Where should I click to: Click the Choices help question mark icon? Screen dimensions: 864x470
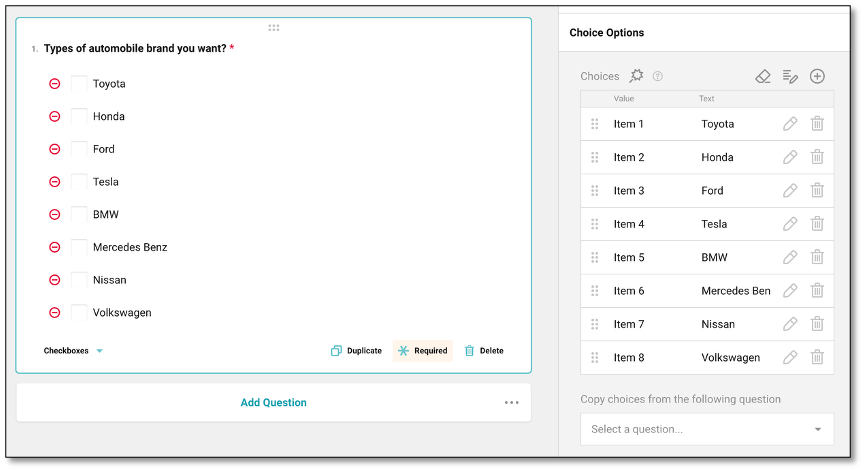point(657,76)
